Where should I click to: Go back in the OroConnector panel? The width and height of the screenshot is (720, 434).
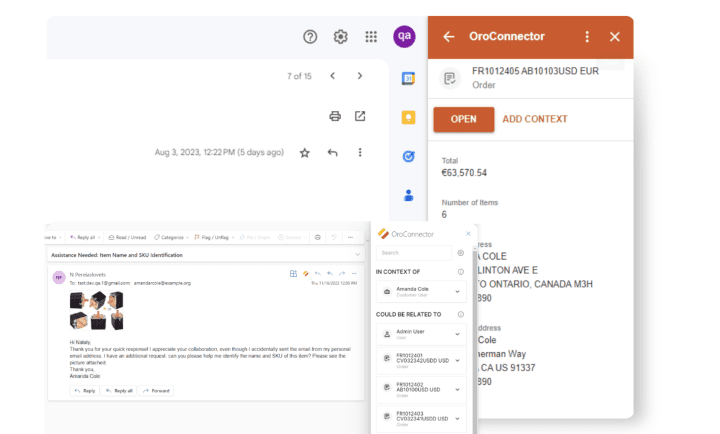pos(449,37)
